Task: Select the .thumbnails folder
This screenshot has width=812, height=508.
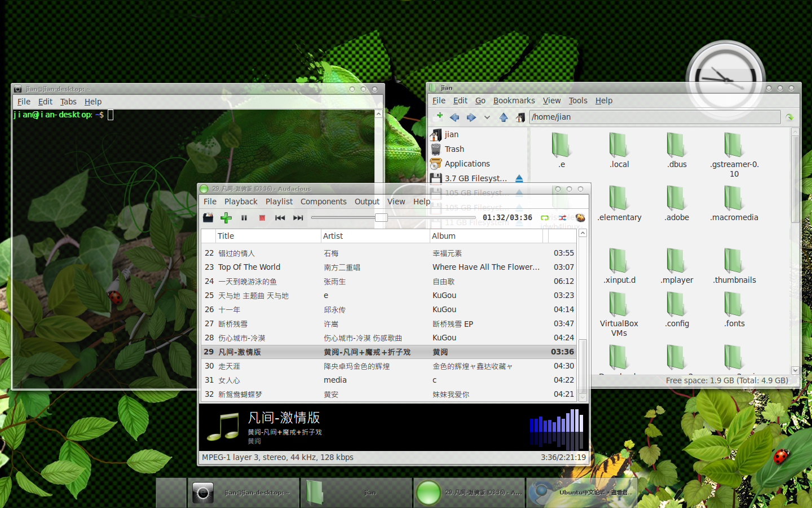Action: [734, 266]
